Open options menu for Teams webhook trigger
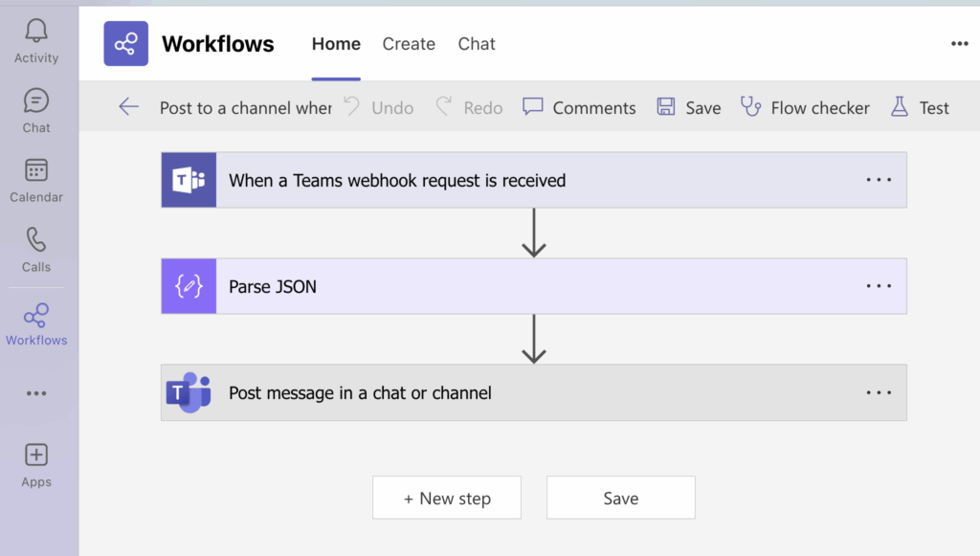The image size is (980, 556). tap(878, 180)
